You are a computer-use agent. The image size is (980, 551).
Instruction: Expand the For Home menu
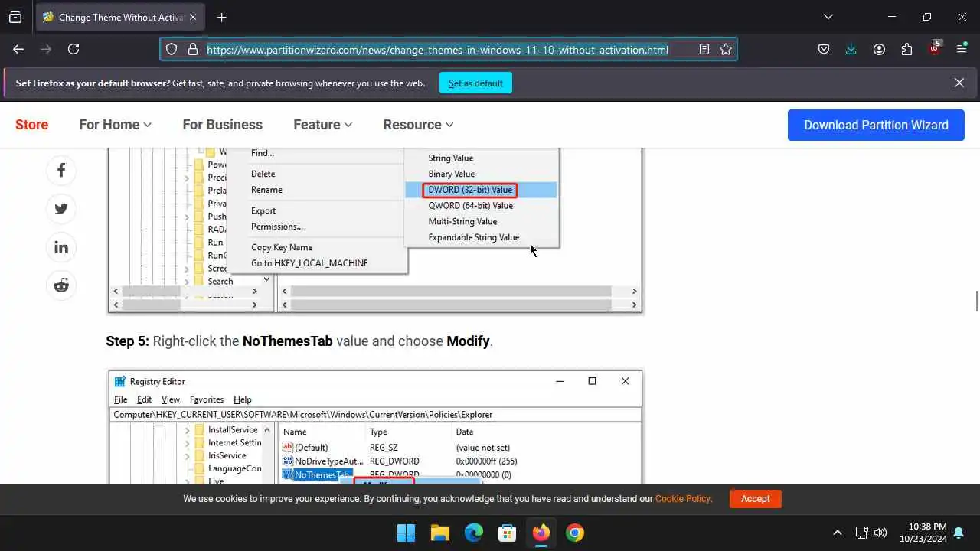click(x=115, y=125)
